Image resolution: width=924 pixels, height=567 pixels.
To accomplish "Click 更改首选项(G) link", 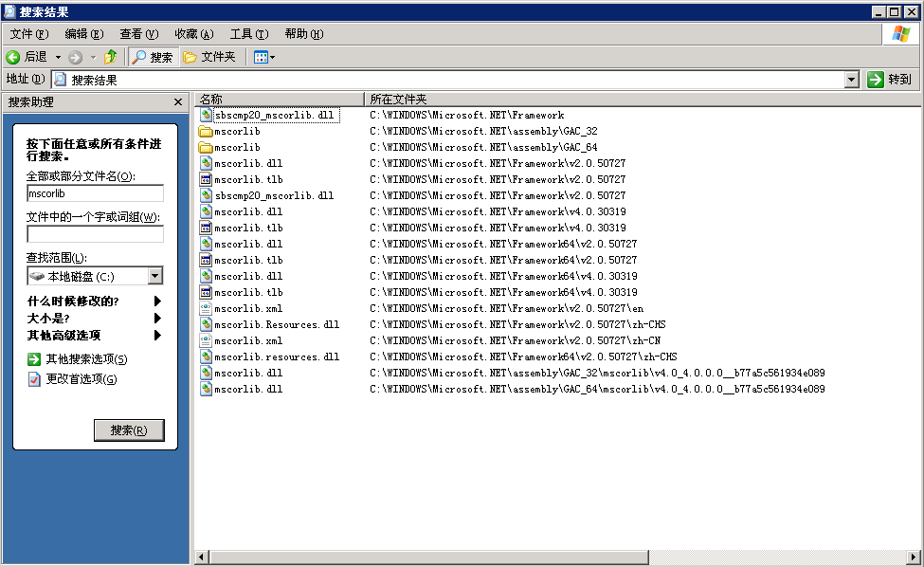I will tap(72, 379).
